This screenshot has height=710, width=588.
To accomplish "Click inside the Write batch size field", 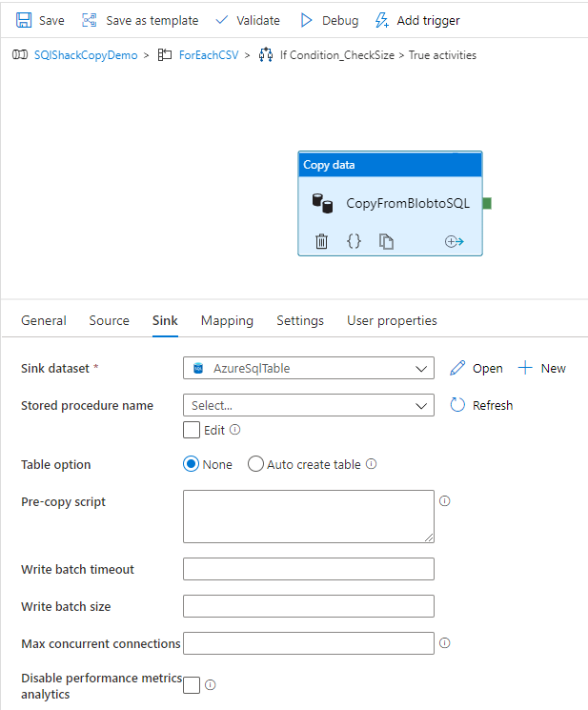I will pos(308,606).
